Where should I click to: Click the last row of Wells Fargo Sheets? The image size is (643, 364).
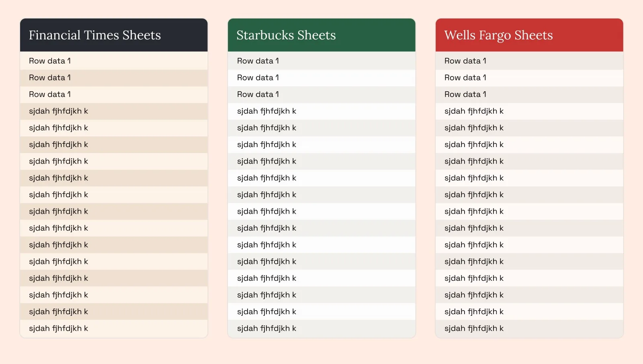pos(529,328)
